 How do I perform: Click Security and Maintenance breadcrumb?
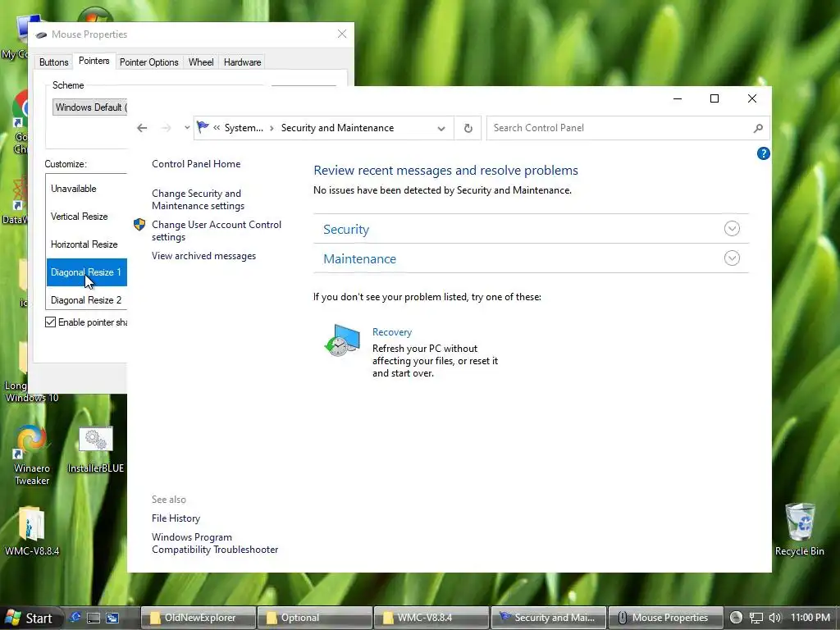click(337, 128)
